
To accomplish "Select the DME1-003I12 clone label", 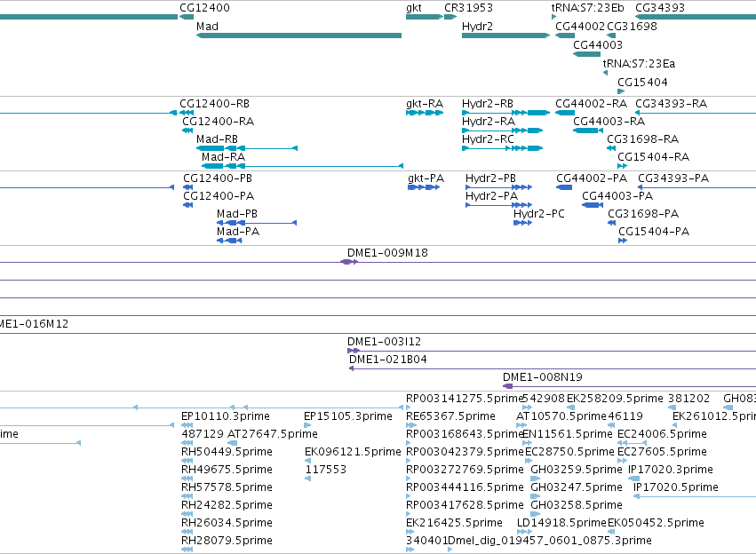I will (x=384, y=342).
